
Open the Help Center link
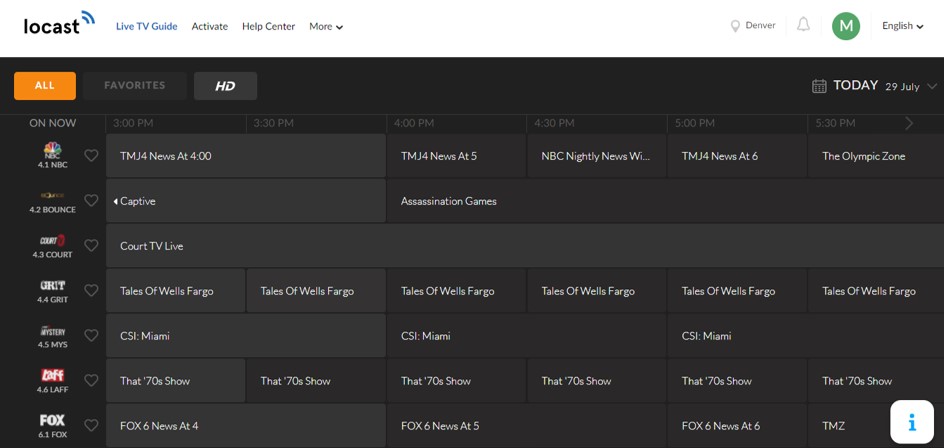coord(268,27)
